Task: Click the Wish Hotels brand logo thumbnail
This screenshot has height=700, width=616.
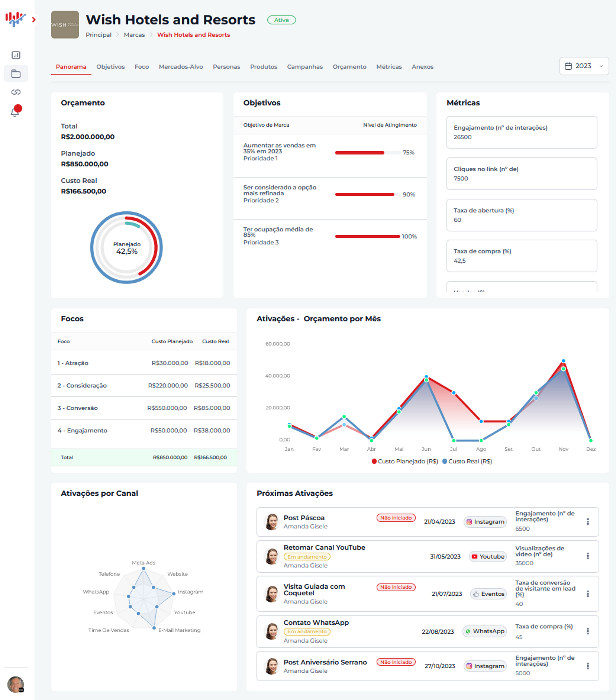Action: (65, 25)
